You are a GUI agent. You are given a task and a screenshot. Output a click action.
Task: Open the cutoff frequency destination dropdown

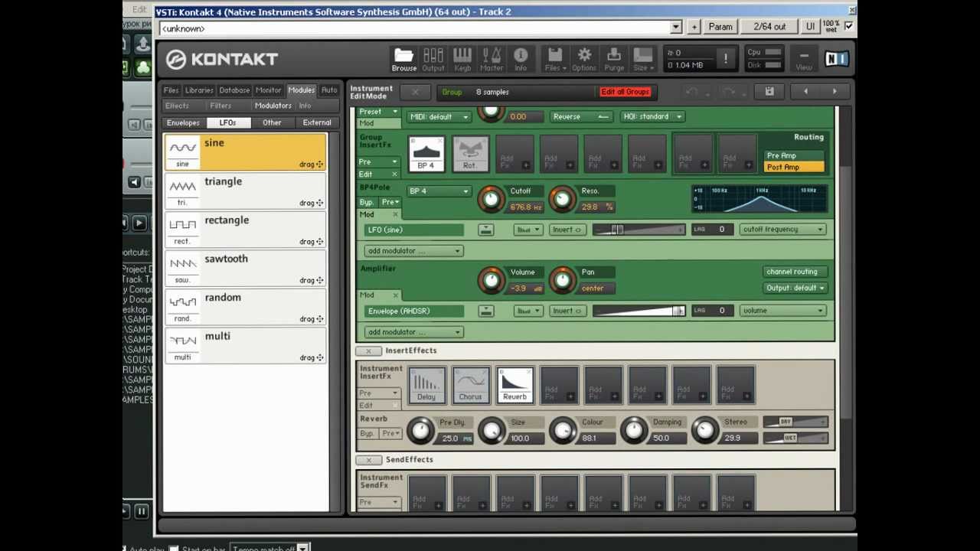click(782, 230)
